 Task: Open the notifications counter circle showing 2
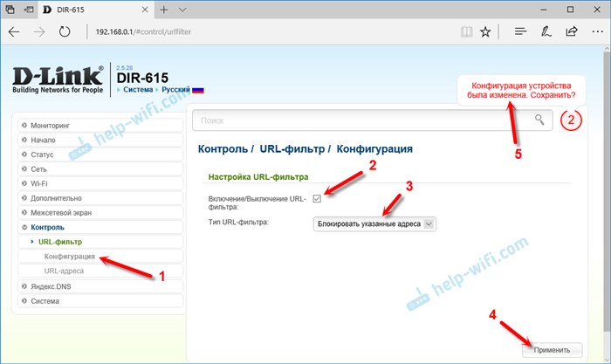point(571,120)
